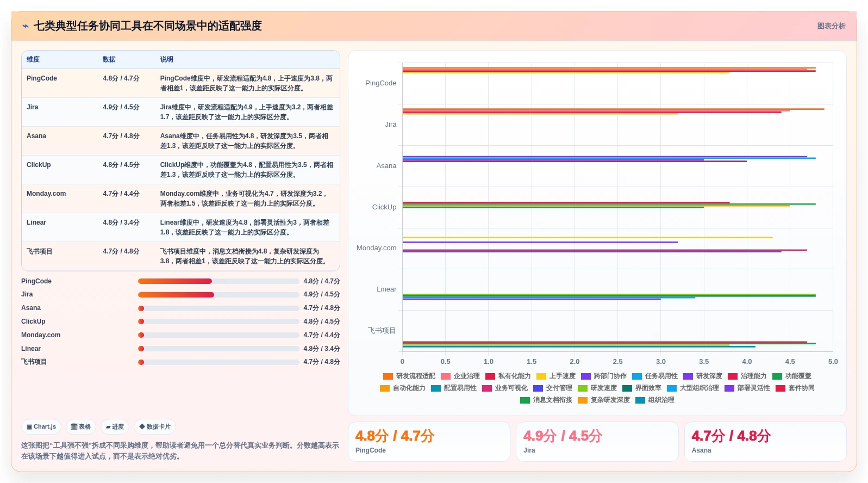Select the 进度 tag chip
The width and height of the screenshot is (868, 483).
[115, 427]
